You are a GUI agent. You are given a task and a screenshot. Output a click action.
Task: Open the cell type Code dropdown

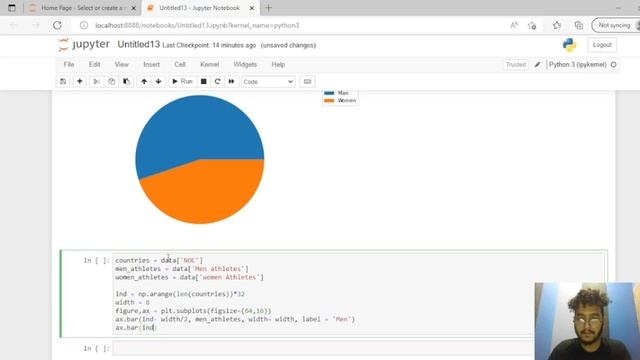pos(268,82)
